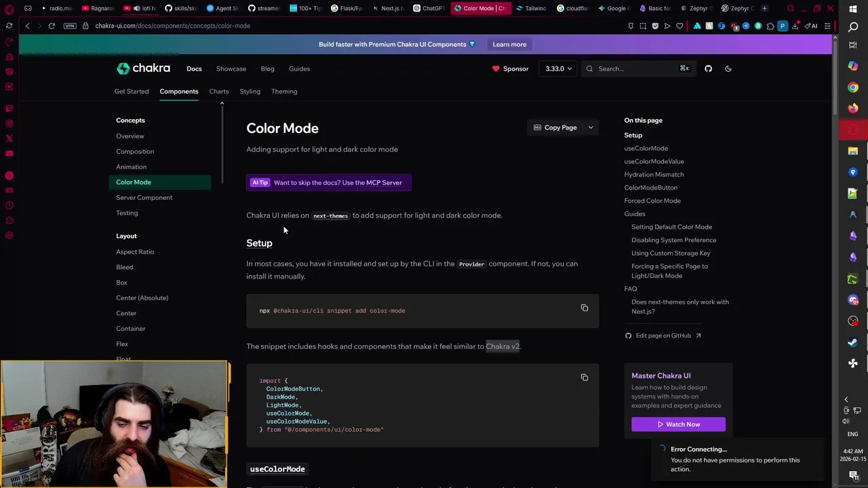Open the Aspect Ratio sidebar item
868x488 pixels.
[x=135, y=252]
